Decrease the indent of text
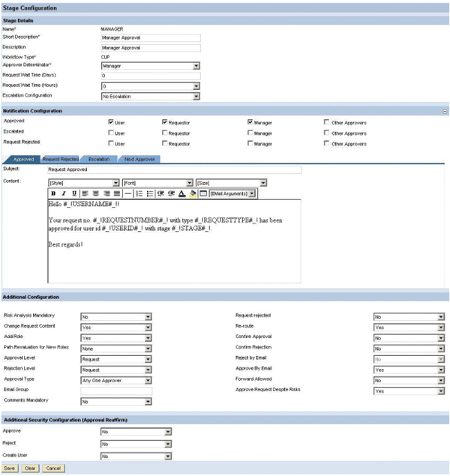Viewport: 450px width, 476px height. pyautogui.click(x=160, y=193)
